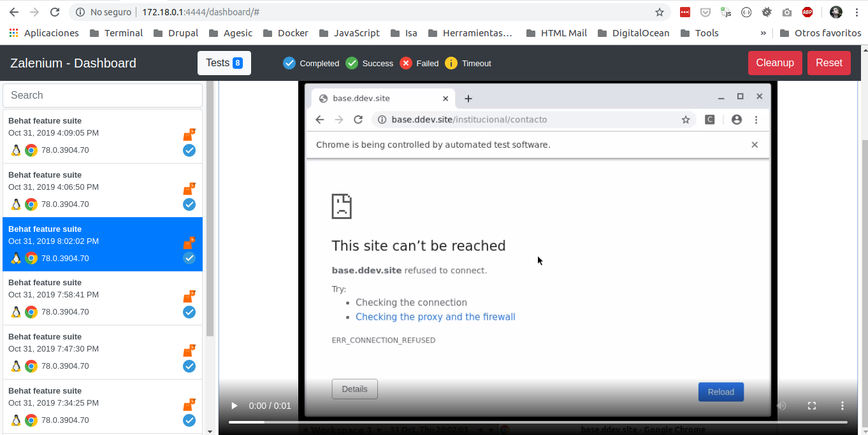Viewport: 868px width, 435px height.
Task: Toggle the Success filter in the header
Action: click(352, 63)
